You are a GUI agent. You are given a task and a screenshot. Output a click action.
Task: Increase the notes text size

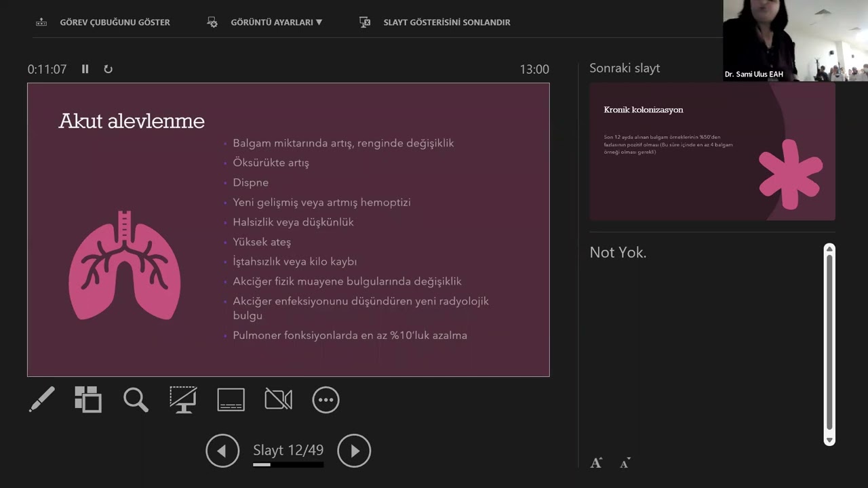(x=596, y=463)
